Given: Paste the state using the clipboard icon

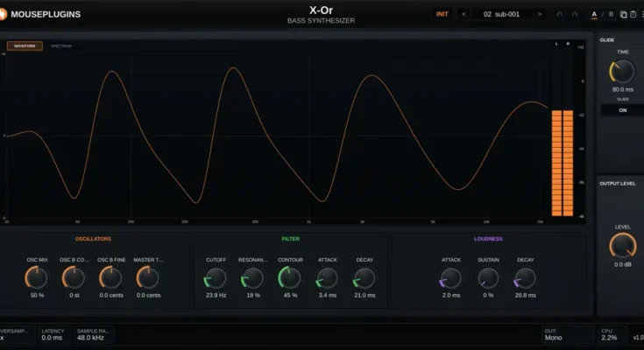Looking at the screenshot, I should (x=633, y=14).
